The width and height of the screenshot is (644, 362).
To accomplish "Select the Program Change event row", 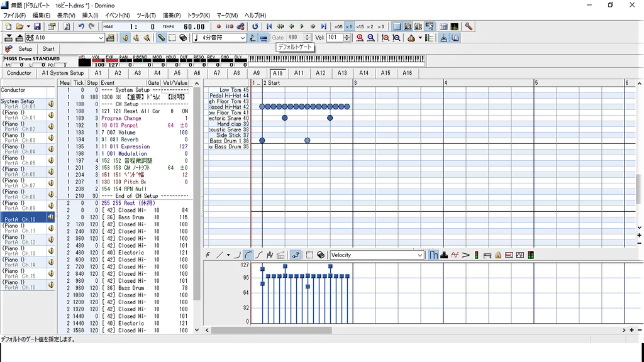I will coord(123,118).
